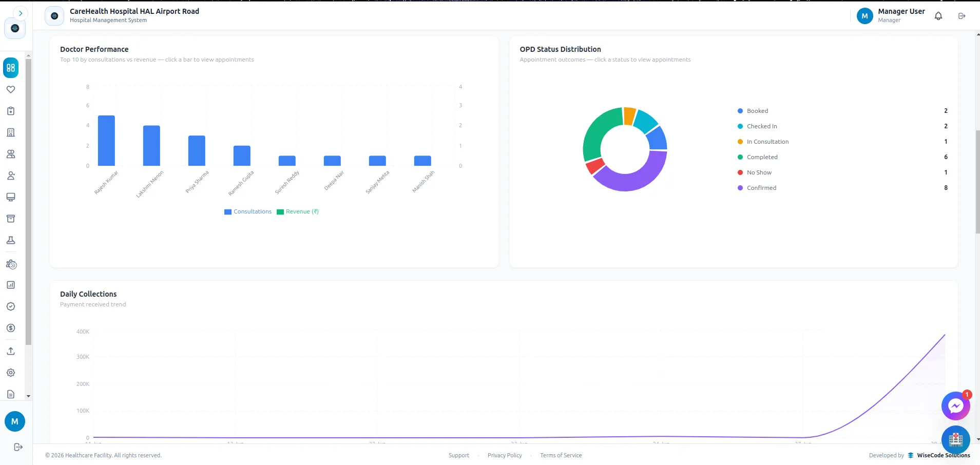
Task: Click the notification bell icon
Action: point(938,16)
